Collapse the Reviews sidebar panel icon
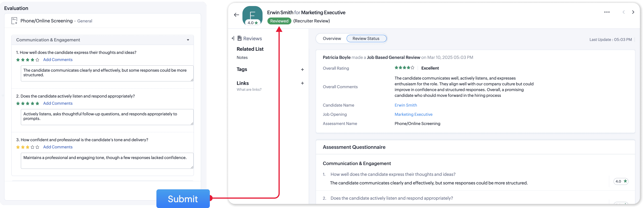644x208 pixels. tap(233, 38)
